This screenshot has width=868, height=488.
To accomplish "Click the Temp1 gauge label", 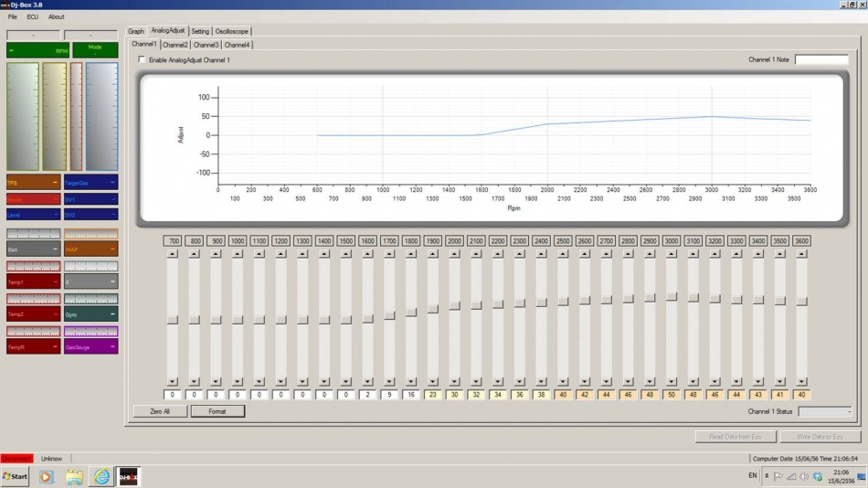I will tap(33, 282).
